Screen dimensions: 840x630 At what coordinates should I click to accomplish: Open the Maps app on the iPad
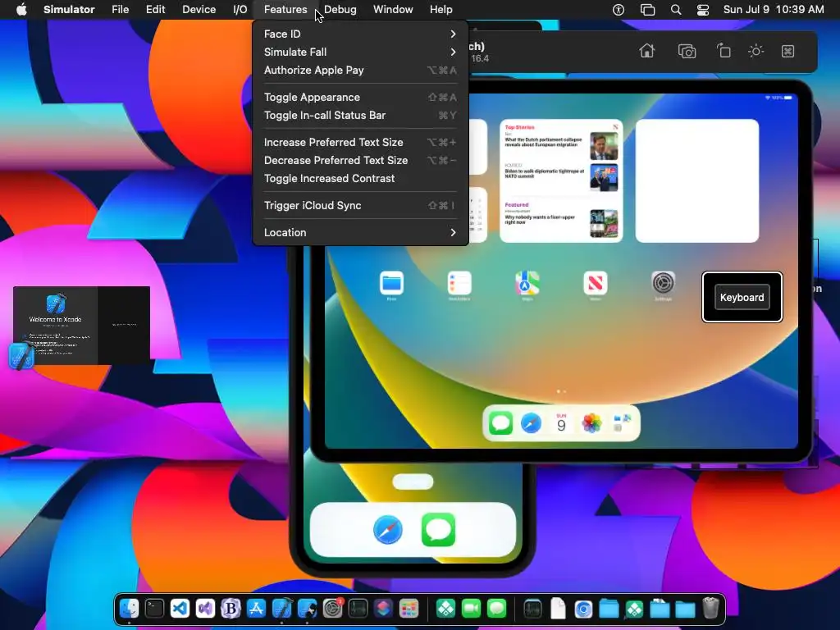527,283
